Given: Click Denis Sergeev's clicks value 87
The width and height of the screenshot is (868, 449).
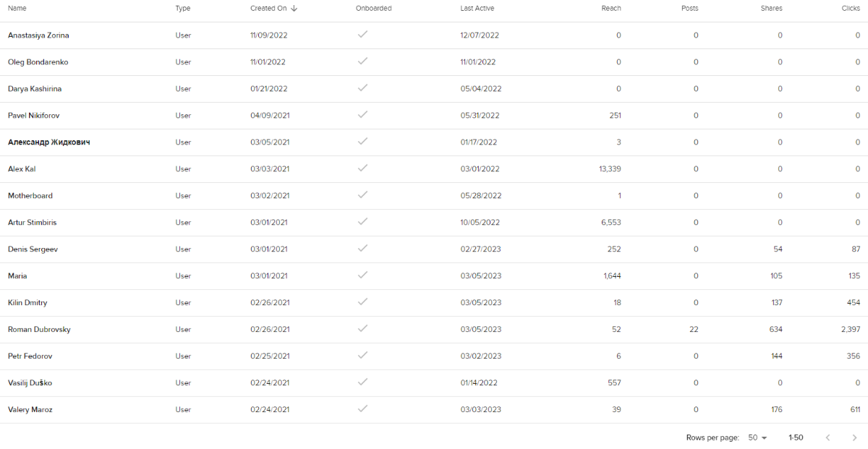Looking at the screenshot, I should [x=855, y=249].
